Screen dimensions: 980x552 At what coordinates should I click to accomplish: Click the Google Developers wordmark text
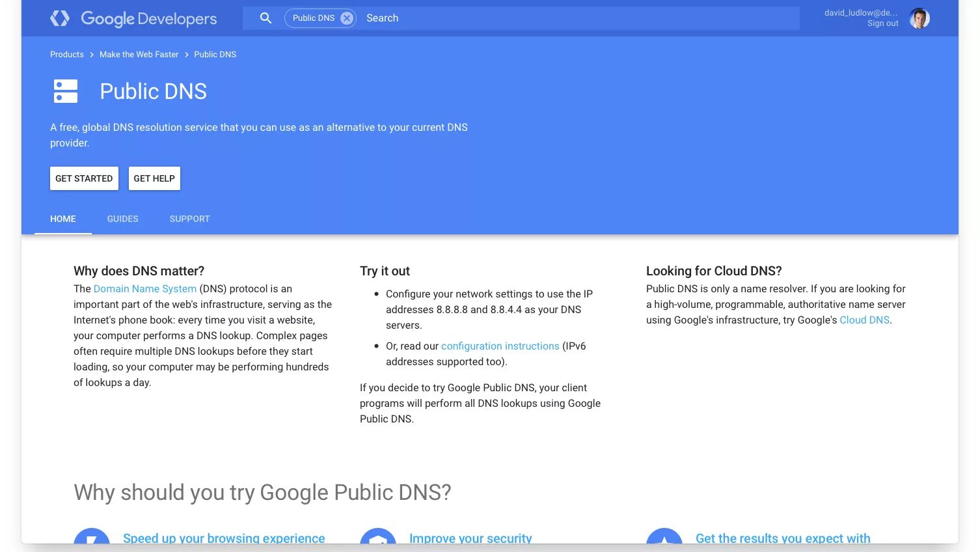coord(149,19)
